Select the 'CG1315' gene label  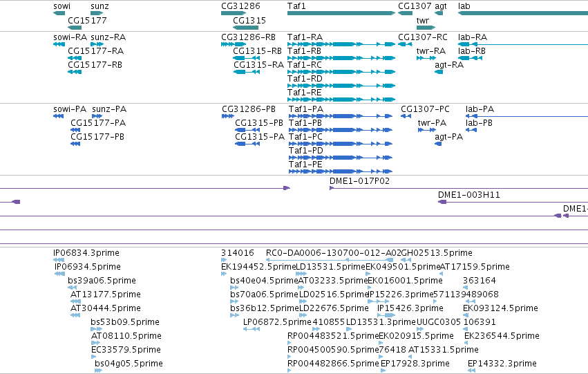[x=249, y=21]
